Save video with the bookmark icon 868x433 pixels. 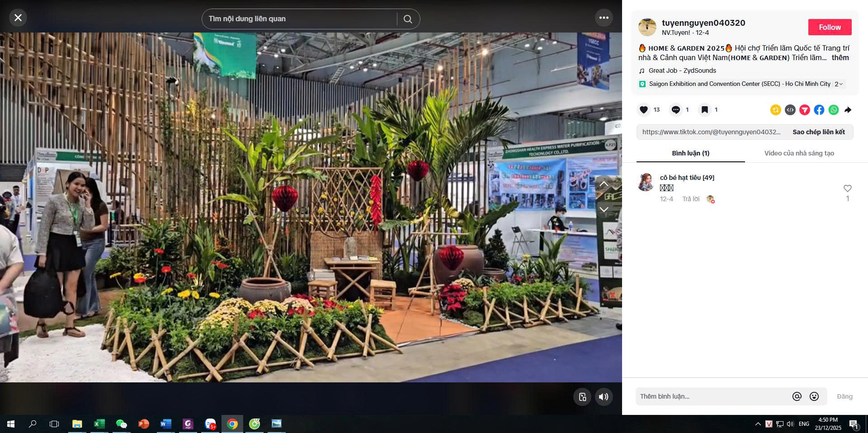click(704, 110)
